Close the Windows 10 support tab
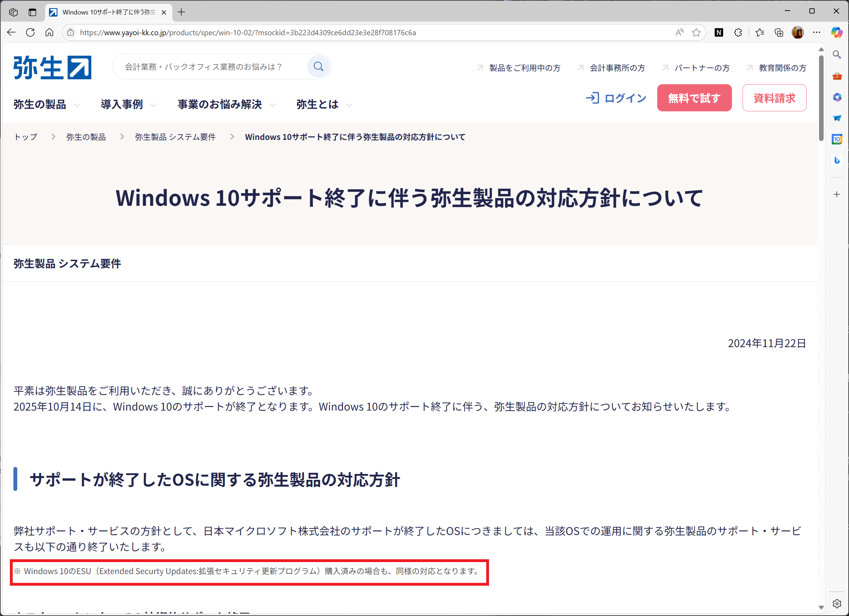 164,12
